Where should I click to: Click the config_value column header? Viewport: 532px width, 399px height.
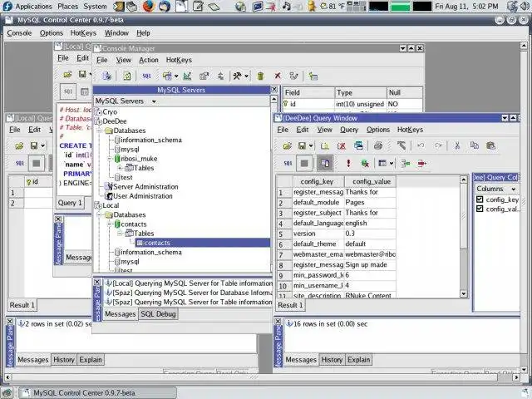[x=370, y=181]
